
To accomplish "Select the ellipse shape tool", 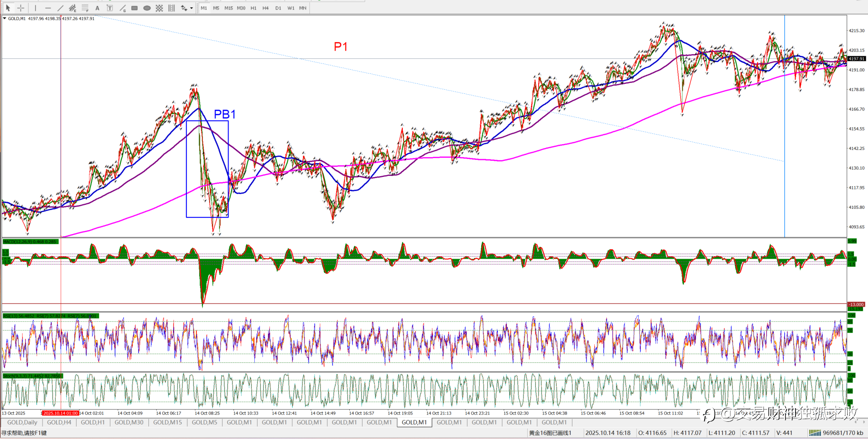I will [x=147, y=8].
